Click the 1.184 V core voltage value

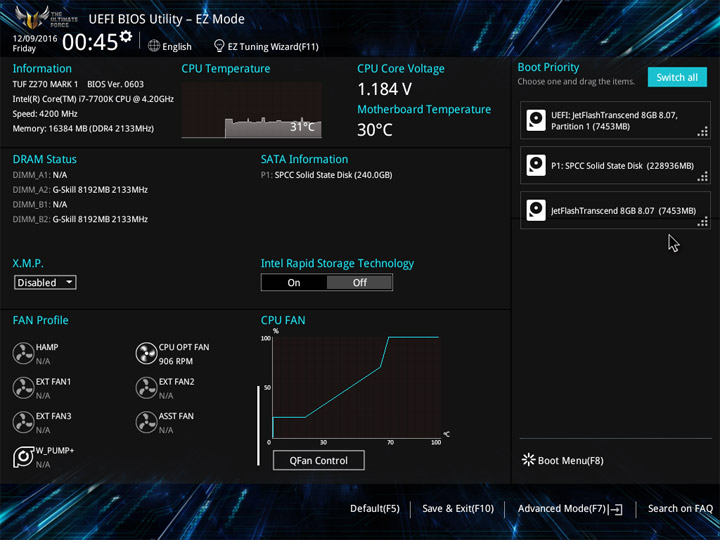click(384, 89)
